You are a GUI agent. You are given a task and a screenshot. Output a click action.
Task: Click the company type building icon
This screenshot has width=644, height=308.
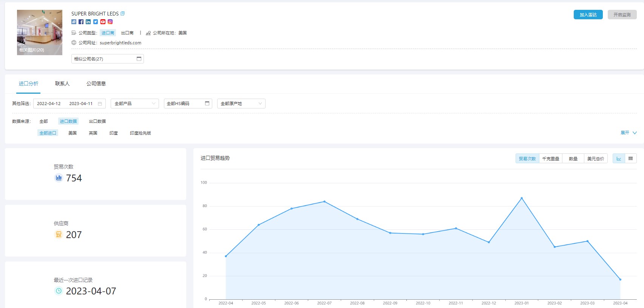[x=74, y=33]
